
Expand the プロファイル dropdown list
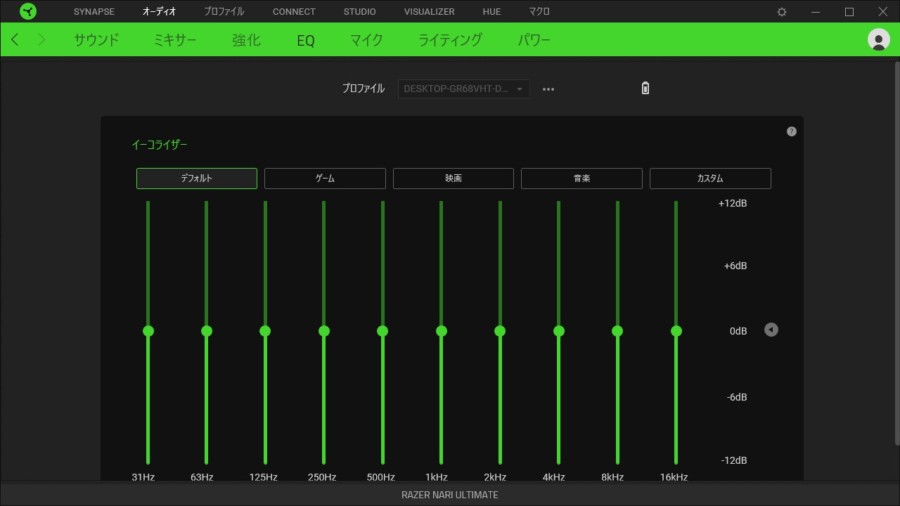pos(464,89)
